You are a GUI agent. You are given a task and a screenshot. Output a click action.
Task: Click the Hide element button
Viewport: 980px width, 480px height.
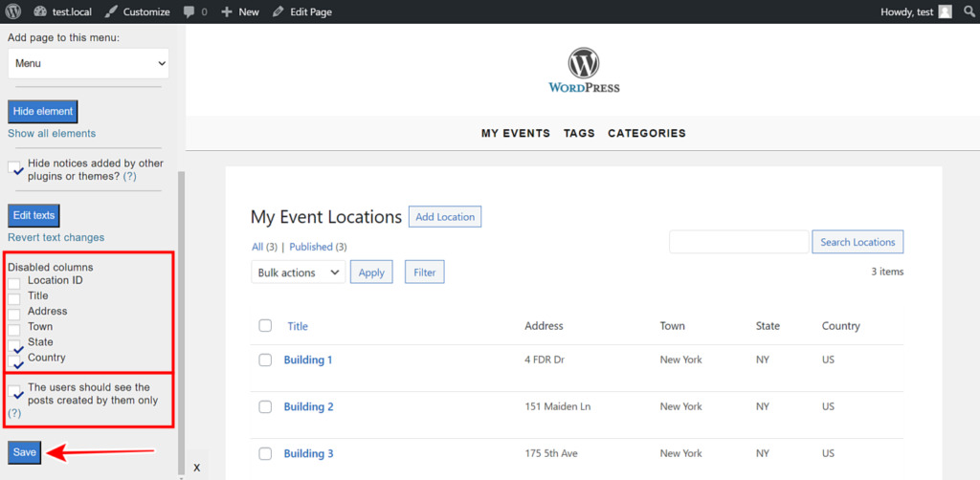(42, 111)
